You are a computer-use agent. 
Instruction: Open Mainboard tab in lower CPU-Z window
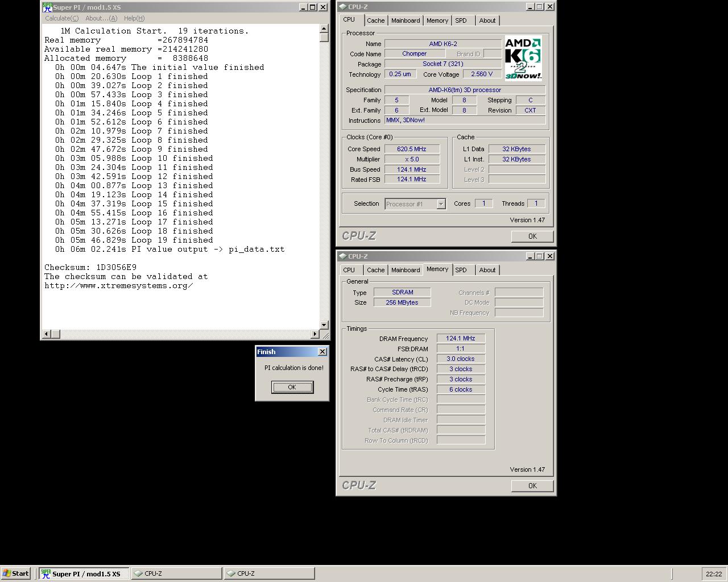pos(406,270)
